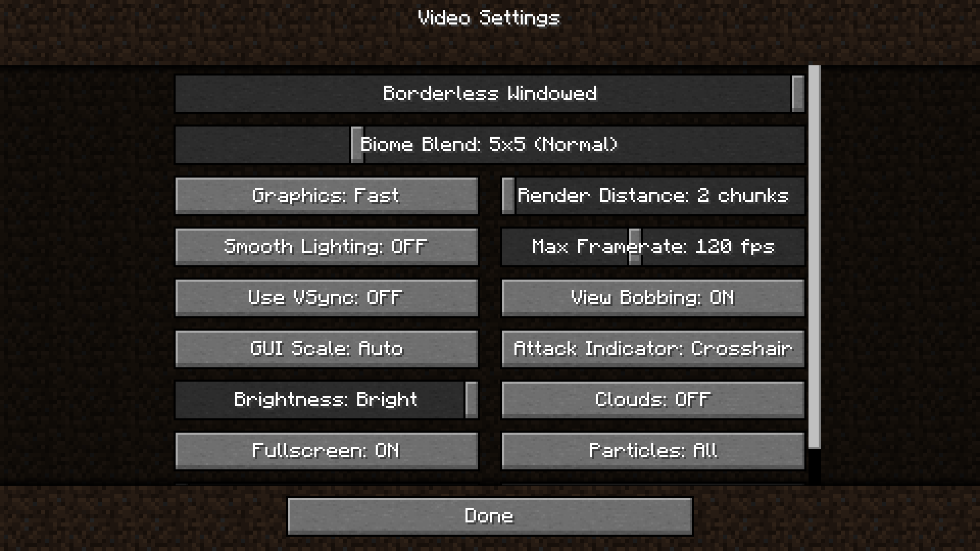Select GUI Scale Auto option
Image resolution: width=980 pixels, height=551 pixels.
327,348
